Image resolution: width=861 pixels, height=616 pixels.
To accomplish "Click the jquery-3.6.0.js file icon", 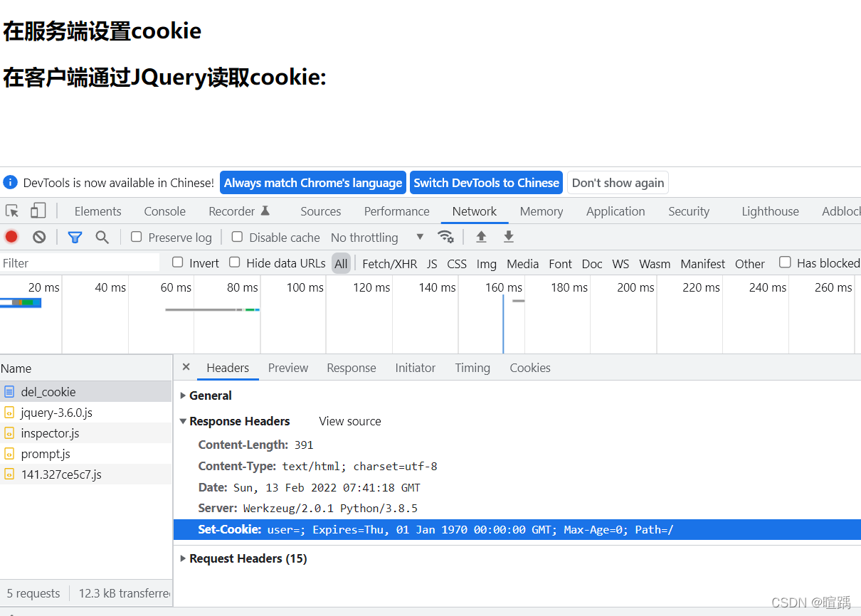I will [x=9, y=412].
